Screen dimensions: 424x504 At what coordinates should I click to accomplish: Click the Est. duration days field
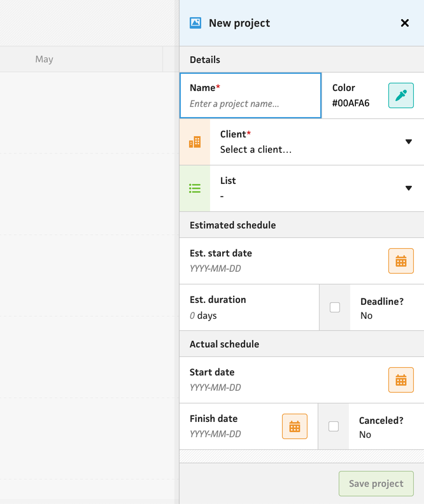[x=249, y=307]
